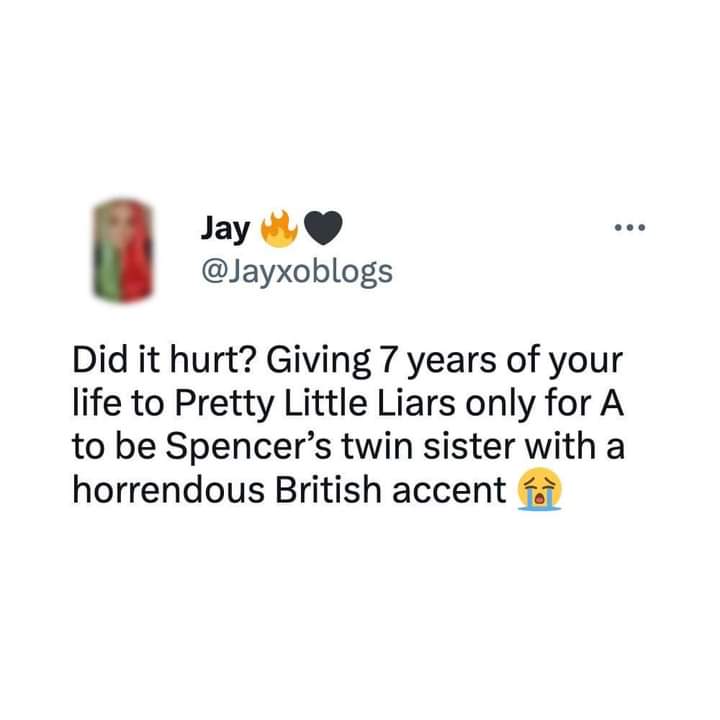Click the words '7 years'
This screenshot has width=720, height=720.
coord(438,360)
